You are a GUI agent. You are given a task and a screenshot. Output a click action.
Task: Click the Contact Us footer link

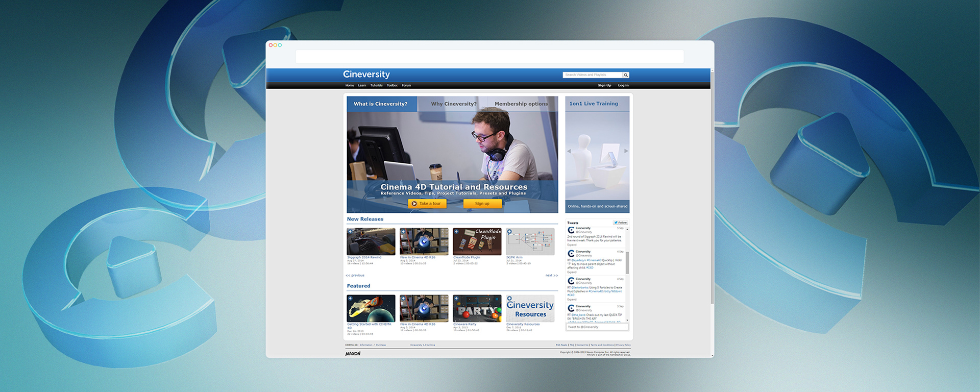point(582,345)
